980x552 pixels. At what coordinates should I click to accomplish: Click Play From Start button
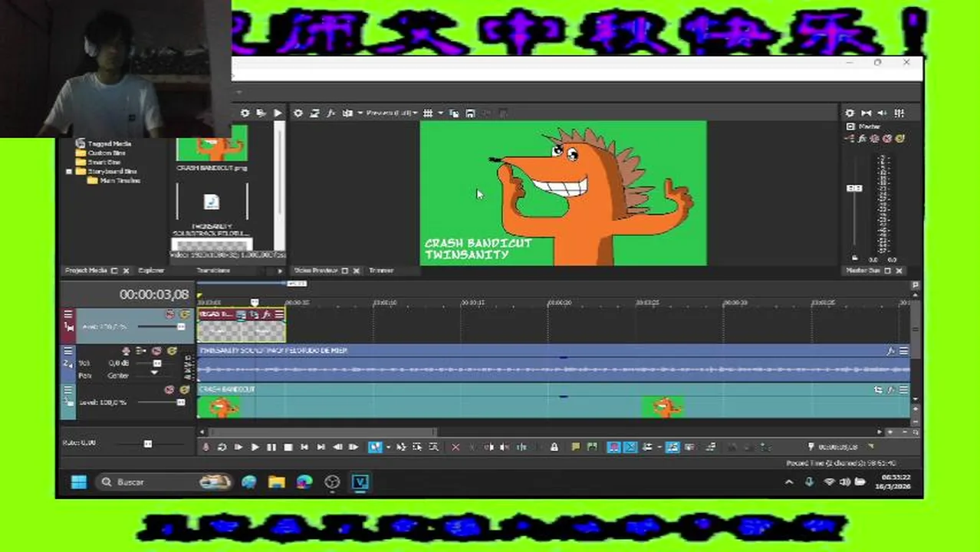(x=238, y=447)
